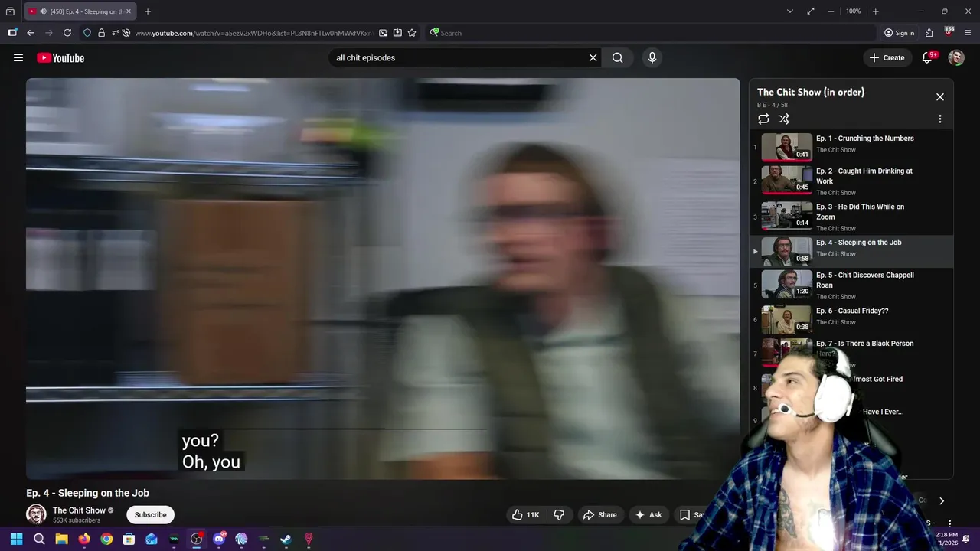Open Steam from the taskbar
Image resolution: width=980 pixels, height=551 pixels.
pyautogui.click(x=286, y=539)
